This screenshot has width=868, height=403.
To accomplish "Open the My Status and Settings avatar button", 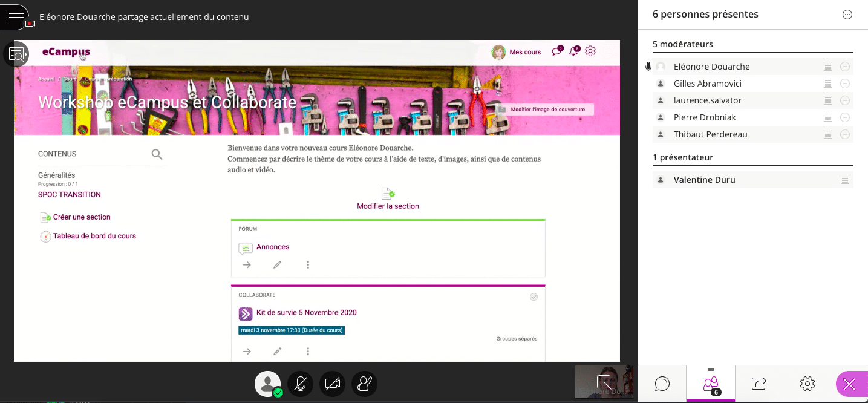I will tap(268, 384).
